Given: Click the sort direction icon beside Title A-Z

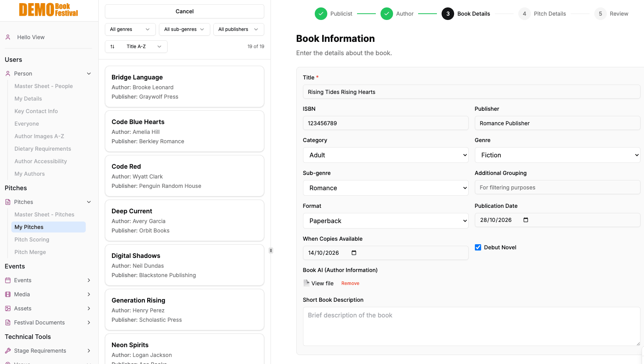Looking at the screenshot, I should tap(113, 46).
